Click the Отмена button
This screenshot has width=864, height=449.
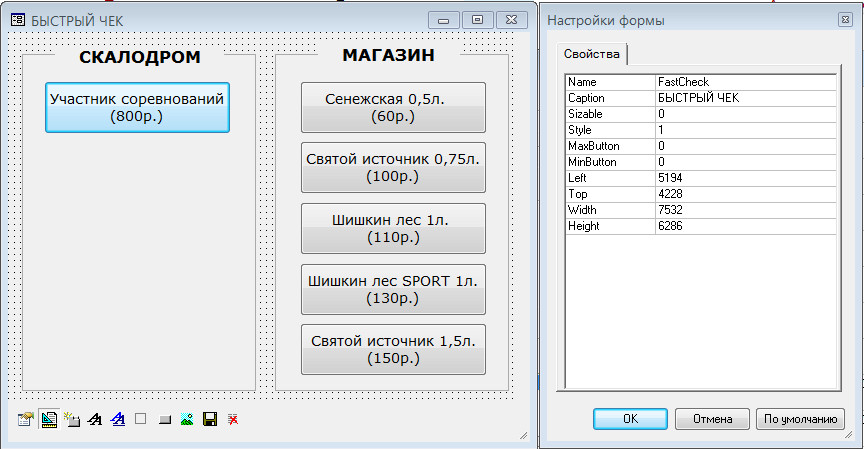point(712,419)
